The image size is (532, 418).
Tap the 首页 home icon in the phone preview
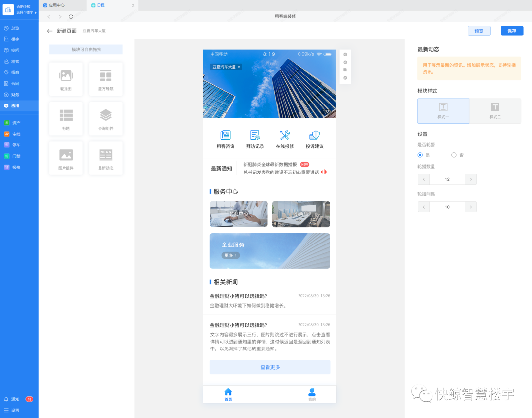pos(228,394)
